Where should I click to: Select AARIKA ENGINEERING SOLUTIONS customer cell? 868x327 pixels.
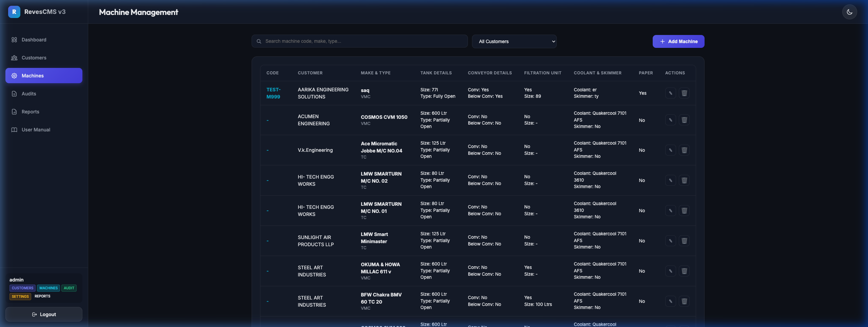[x=323, y=93]
